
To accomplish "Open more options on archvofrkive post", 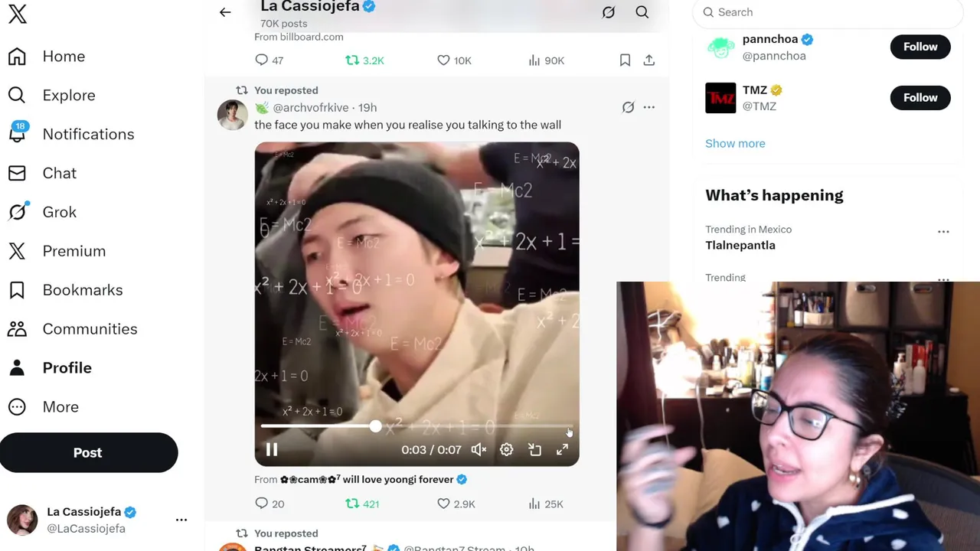I will [x=648, y=107].
